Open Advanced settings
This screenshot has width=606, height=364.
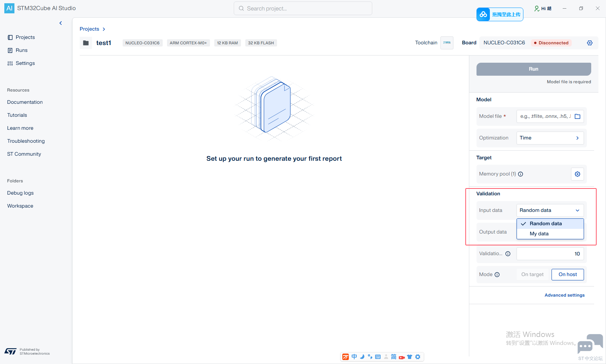coord(565,295)
